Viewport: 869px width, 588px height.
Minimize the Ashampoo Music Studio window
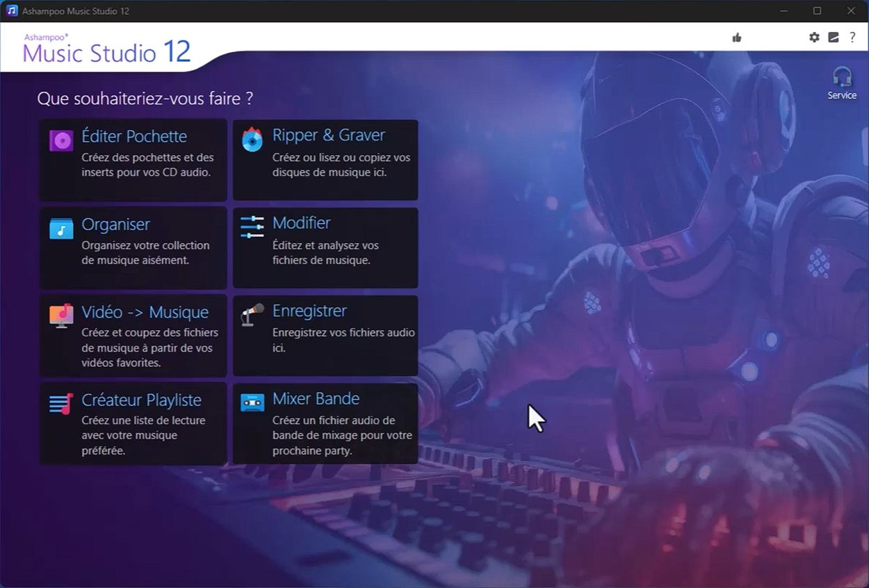pos(784,11)
